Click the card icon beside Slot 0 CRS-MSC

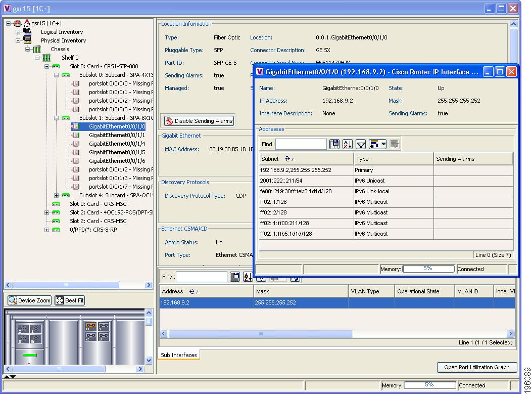click(56, 204)
